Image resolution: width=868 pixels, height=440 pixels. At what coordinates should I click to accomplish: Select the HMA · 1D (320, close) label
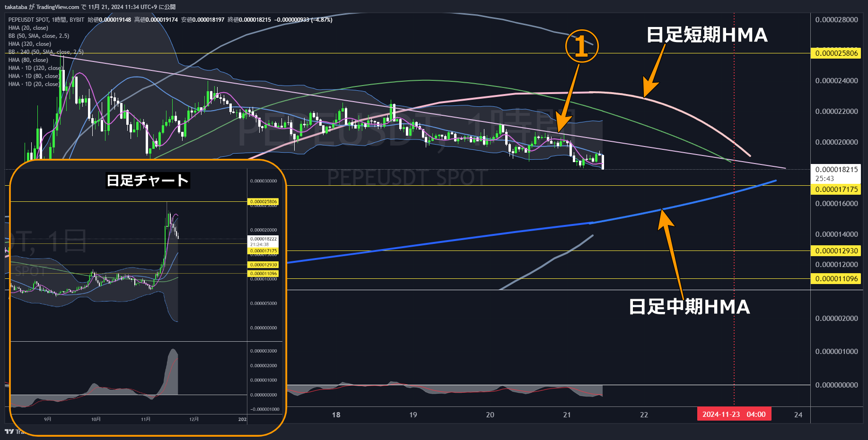click(x=35, y=68)
